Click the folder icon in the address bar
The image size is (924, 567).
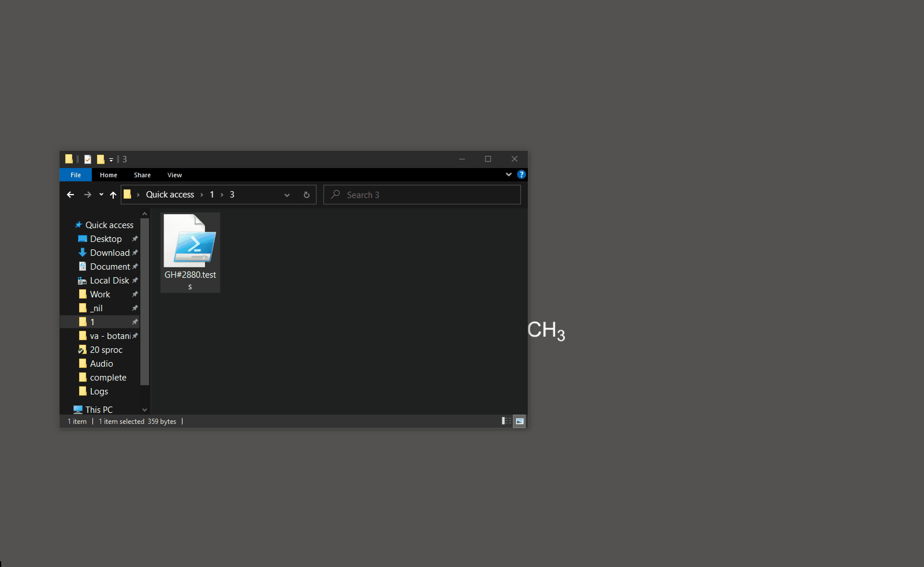tap(128, 195)
